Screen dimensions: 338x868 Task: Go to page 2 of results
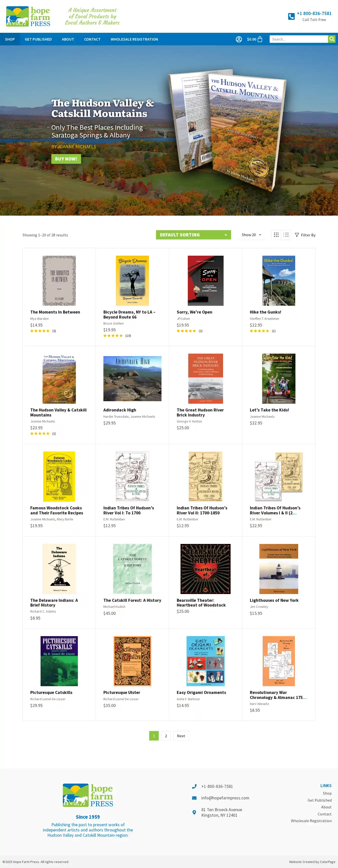click(x=166, y=736)
